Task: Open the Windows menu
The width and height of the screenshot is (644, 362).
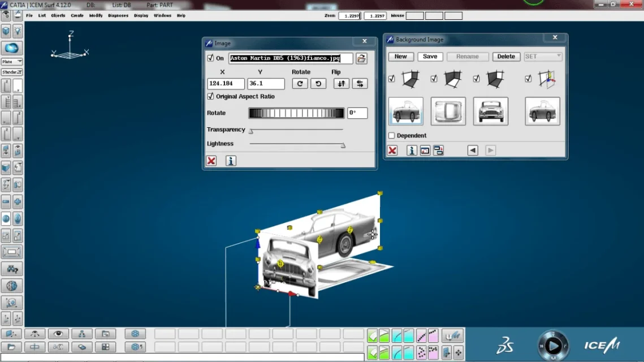Action: [163, 16]
